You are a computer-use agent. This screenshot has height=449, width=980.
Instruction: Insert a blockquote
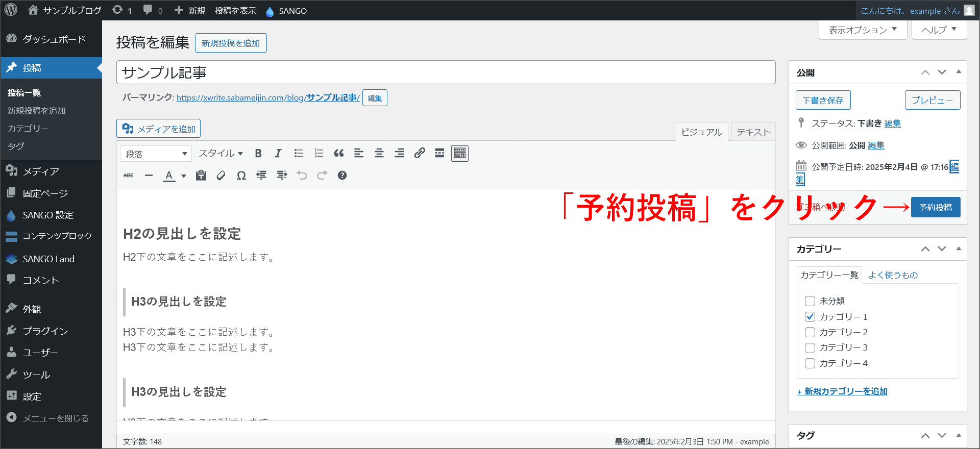339,154
